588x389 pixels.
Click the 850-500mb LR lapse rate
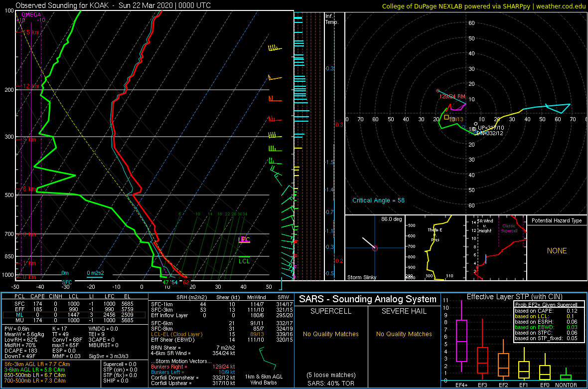[x=34, y=375]
